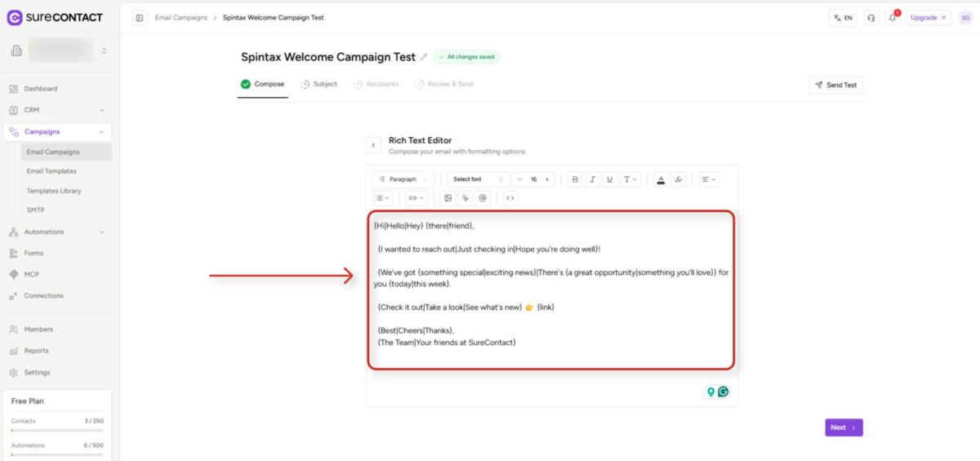Viewport: 980px width, 461px height.
Task: Apply italic formatting
Action: (x=593, y=180)
